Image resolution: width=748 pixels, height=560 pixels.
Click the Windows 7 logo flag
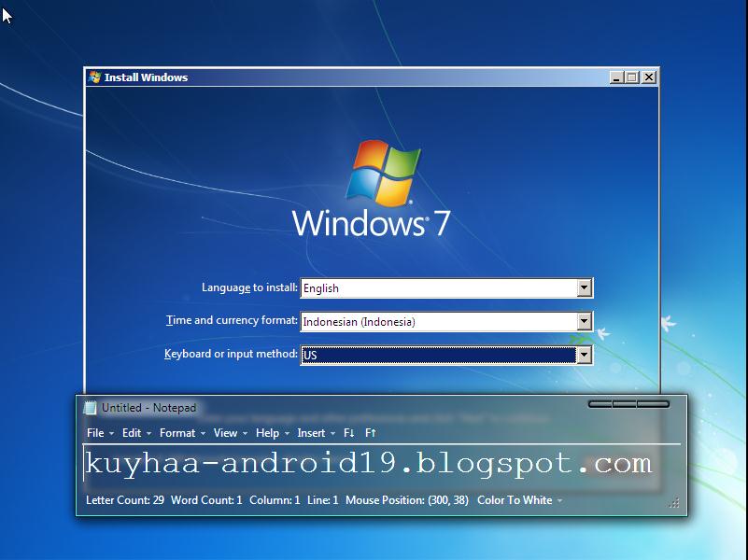383,173
